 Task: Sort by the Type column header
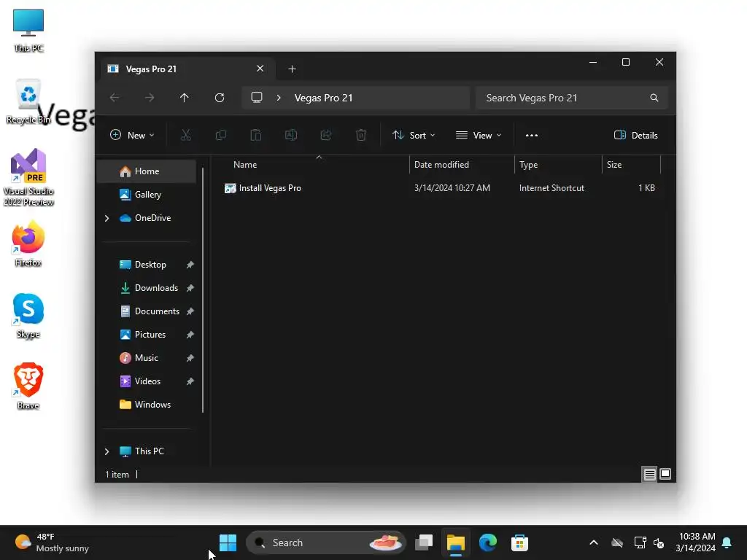click(x=529, y=165)
